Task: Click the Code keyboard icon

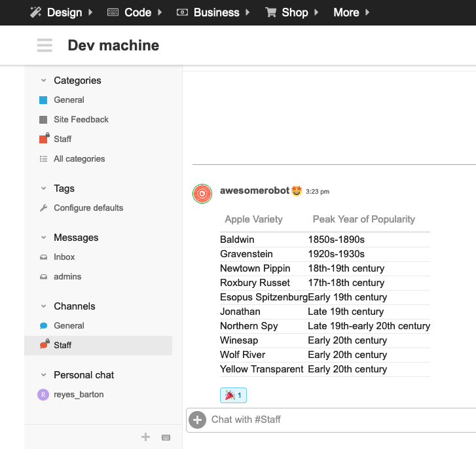Action: click(113, 12)
